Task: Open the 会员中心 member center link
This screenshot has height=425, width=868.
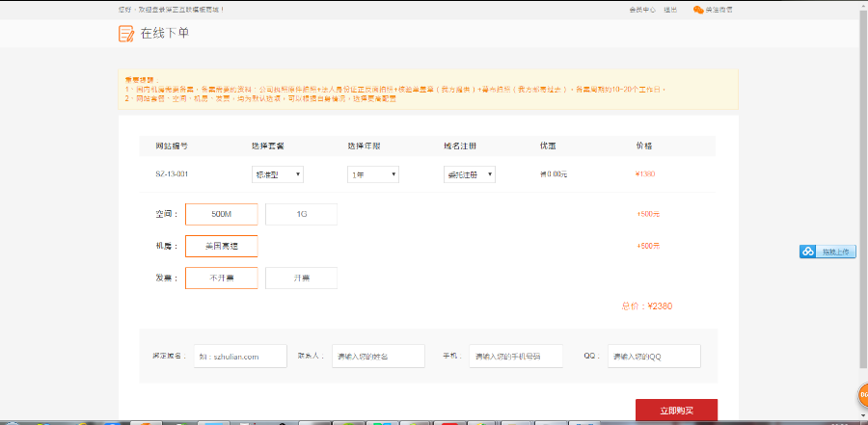Action: coord(642,10)
